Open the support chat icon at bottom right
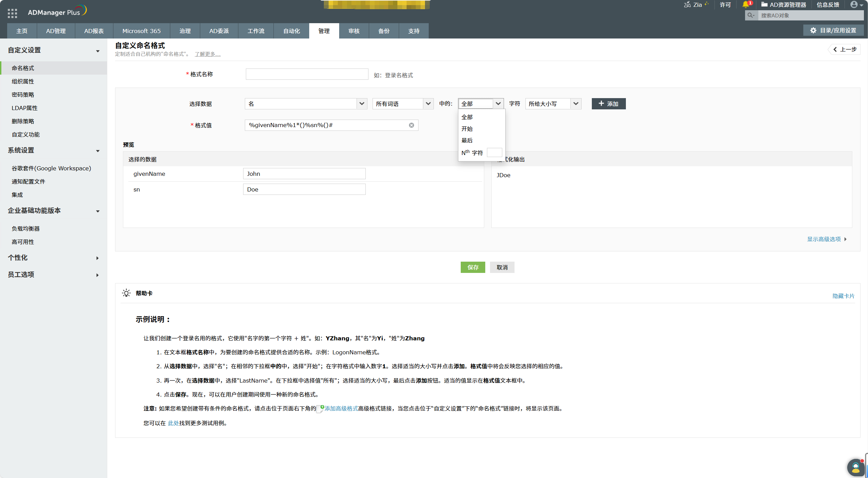Viewport: 868px width, 478px height. click(855, 467)
